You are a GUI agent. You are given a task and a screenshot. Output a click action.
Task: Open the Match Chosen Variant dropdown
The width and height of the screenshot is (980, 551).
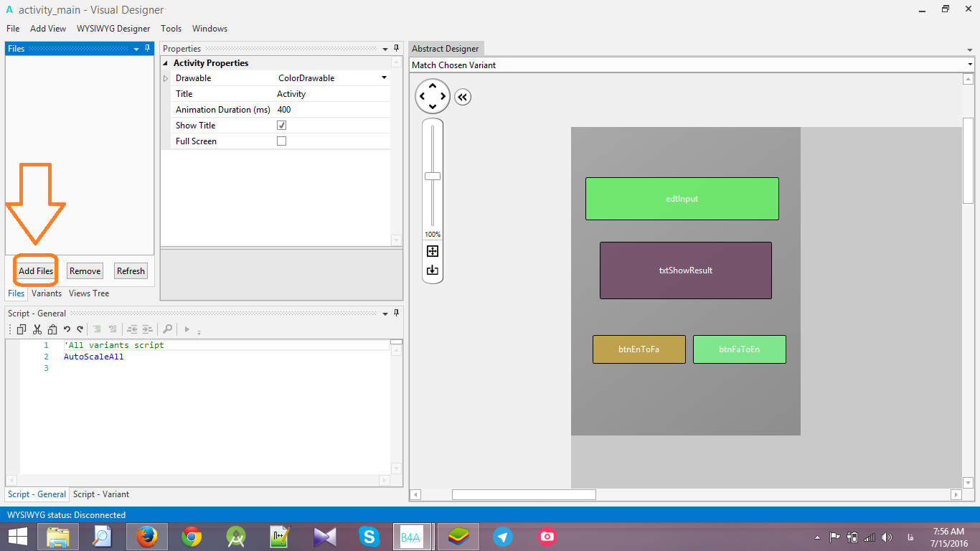(969, 65)
